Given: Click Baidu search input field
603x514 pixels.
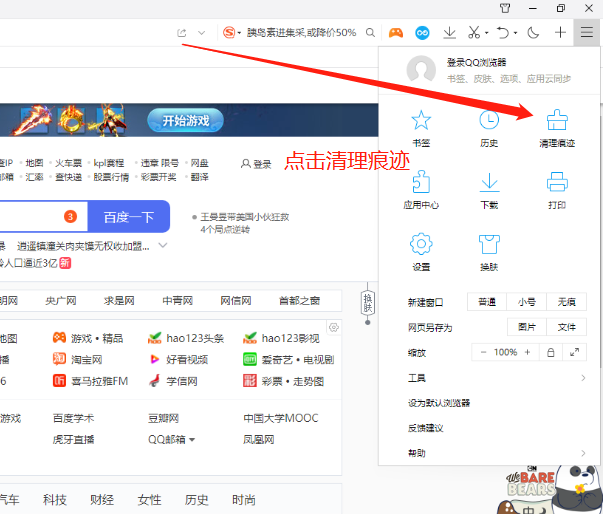Looking at the screenshot, I should pyautogui.click(x=44, y=216).
